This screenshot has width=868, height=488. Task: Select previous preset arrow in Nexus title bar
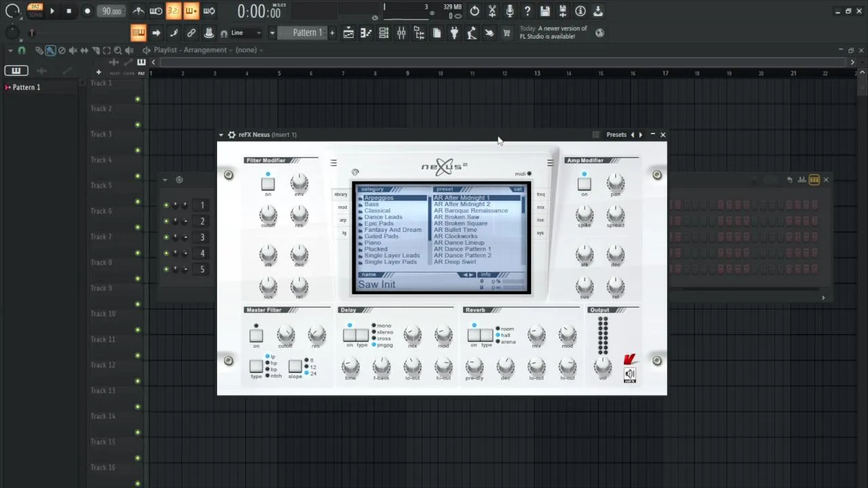[x=633, y=135]
